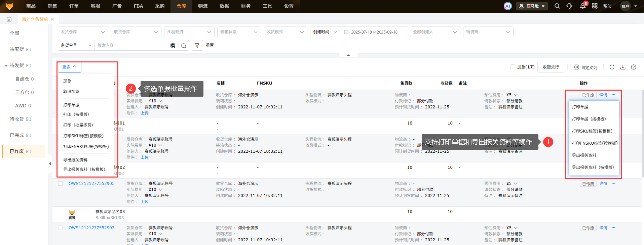This screenshot has width=644, height=245.
Task: Click the search magnifier in search box
Action: pos(184,46)
